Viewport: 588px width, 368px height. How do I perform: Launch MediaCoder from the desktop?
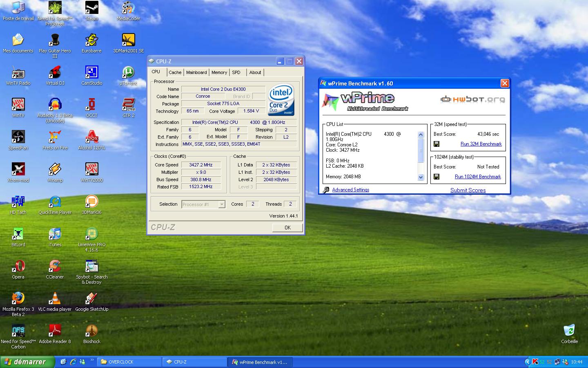click(x=128, y=11)
